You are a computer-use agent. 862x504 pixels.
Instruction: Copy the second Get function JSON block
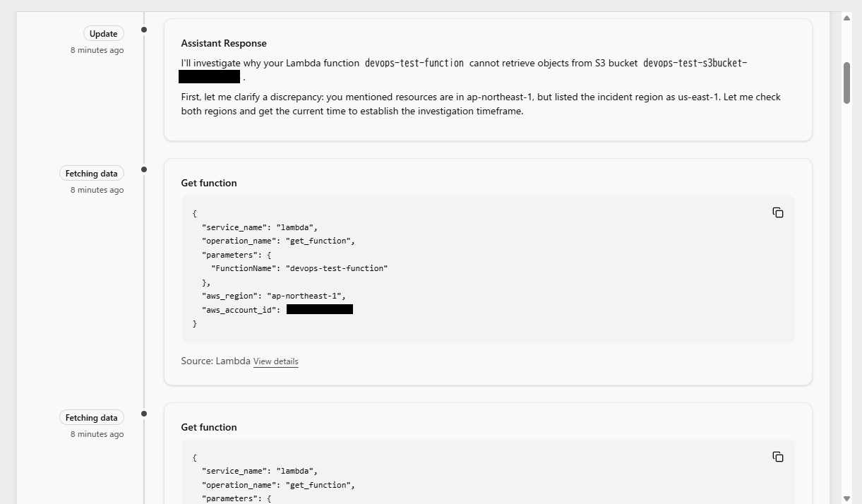(x=777, y=457)
